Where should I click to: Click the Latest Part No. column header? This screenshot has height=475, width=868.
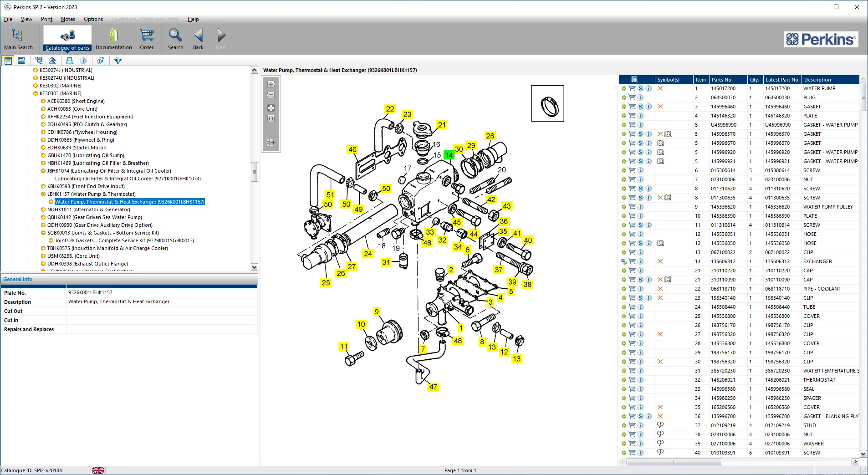coord(782,80)
